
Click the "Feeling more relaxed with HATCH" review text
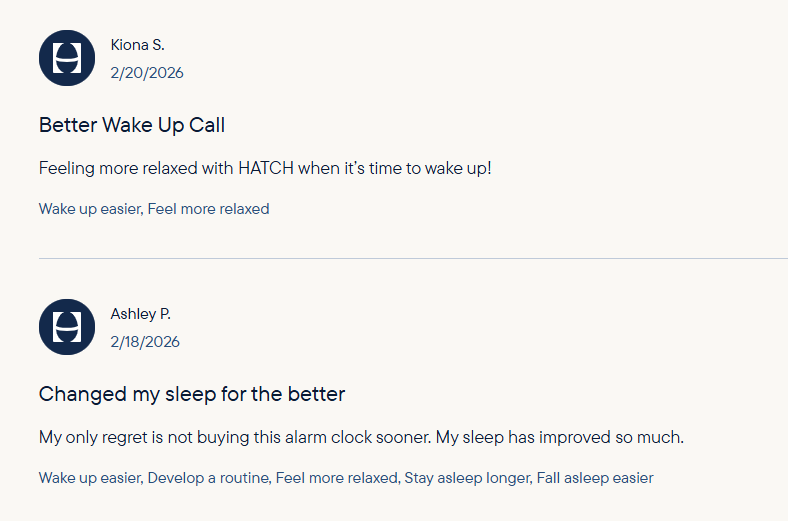tap(265, 168)
